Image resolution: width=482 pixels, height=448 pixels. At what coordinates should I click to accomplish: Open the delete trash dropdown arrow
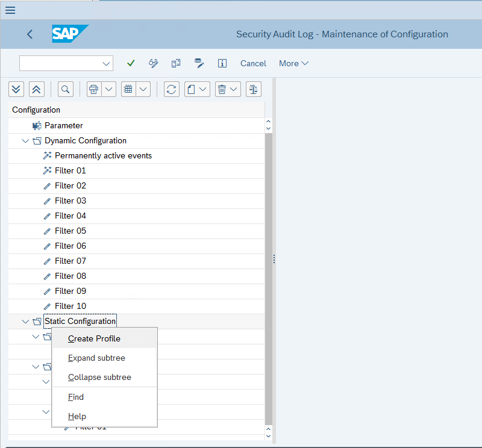[x=234, y=89]
